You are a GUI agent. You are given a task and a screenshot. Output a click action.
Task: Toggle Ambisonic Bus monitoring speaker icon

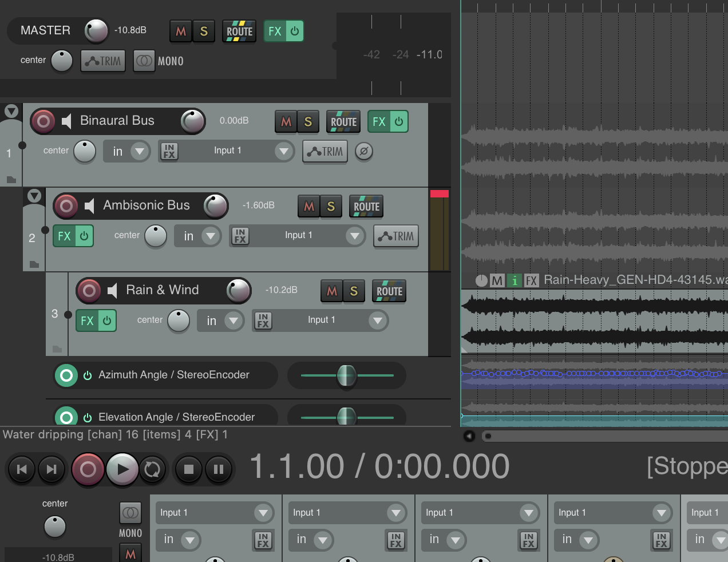[x=90, y=205]
